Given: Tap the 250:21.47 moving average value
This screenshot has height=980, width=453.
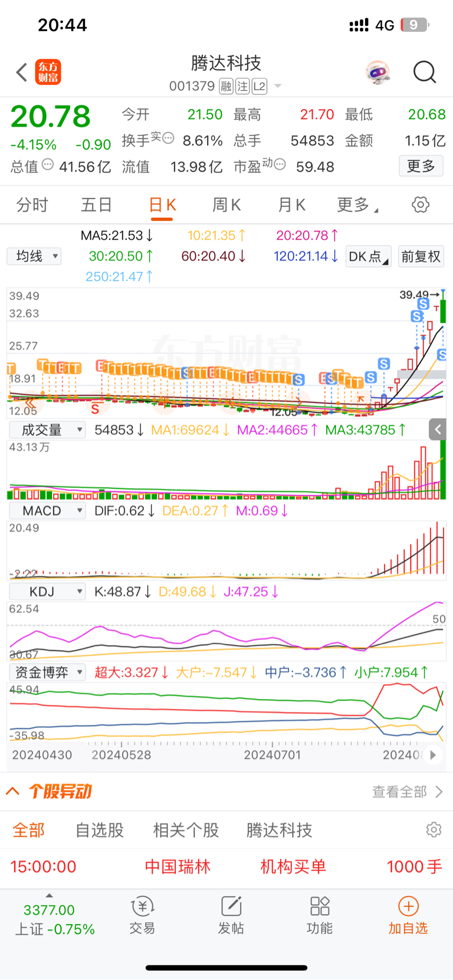Looking at the screenshot, I should click(119, 276).
